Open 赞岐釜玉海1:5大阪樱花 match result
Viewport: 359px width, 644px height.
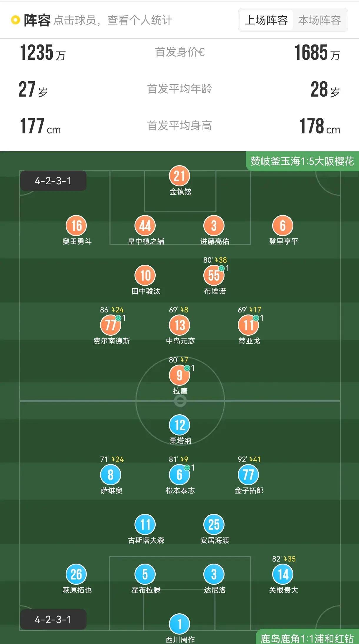(302, 161)
